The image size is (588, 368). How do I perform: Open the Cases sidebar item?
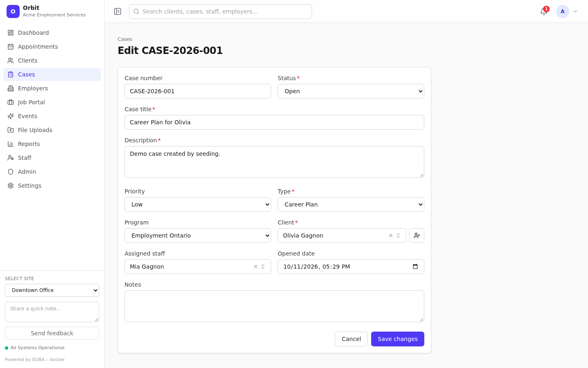click(x=52, y=74)
